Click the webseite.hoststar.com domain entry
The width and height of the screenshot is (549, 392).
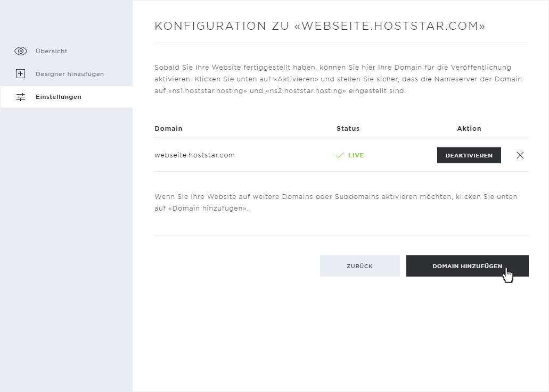194,155
